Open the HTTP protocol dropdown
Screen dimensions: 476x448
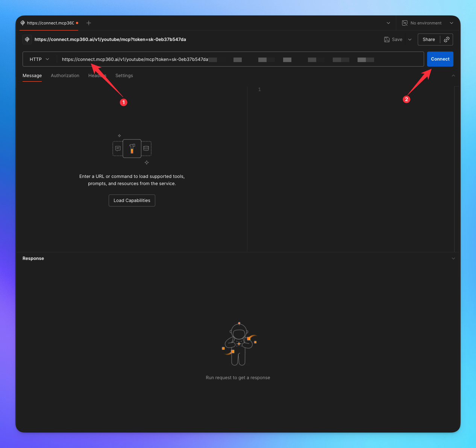pyautogui.click(x=39, y=59)
